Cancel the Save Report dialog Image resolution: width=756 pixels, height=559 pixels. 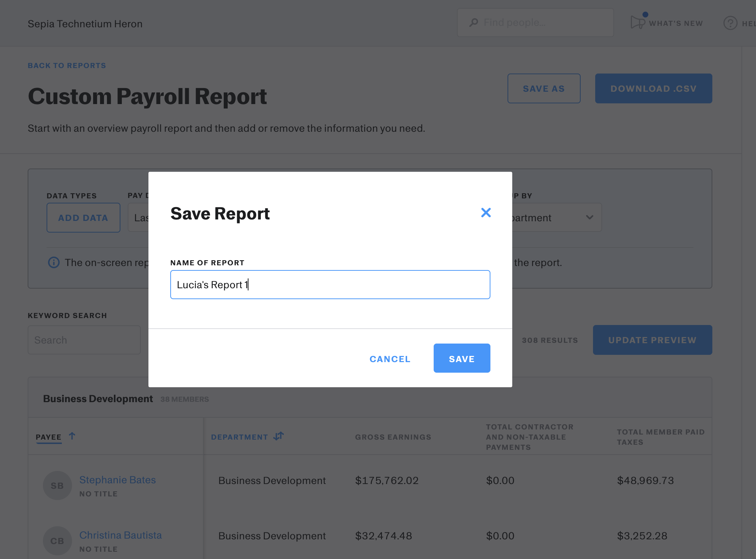(x=390, y=359)
